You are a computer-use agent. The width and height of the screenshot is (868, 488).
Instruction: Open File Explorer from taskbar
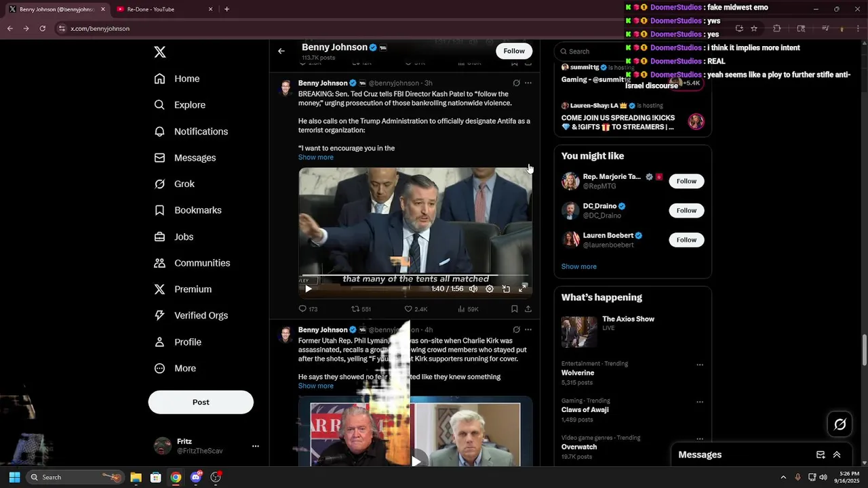coord(136,477)
